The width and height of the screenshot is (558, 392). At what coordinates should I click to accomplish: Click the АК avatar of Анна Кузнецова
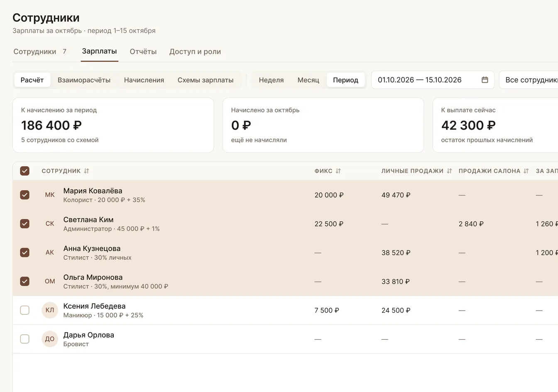pyautogui.click(x=50, y=252)
